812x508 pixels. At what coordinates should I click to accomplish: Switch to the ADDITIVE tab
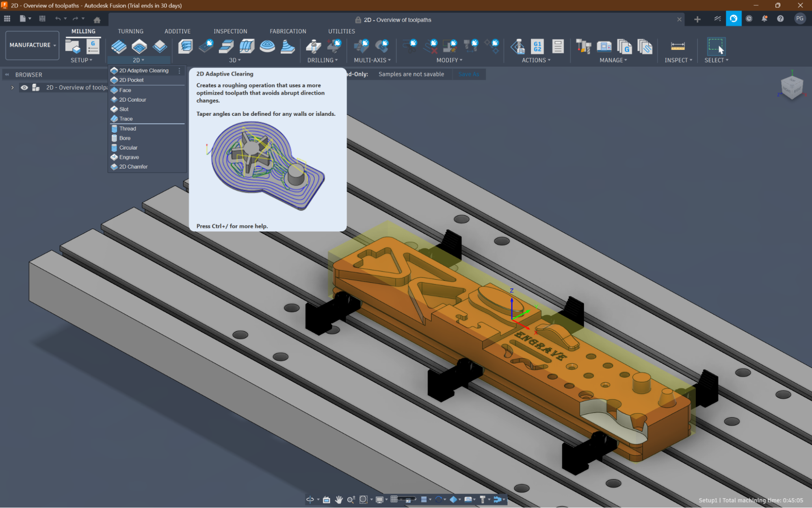click(177, 31)
